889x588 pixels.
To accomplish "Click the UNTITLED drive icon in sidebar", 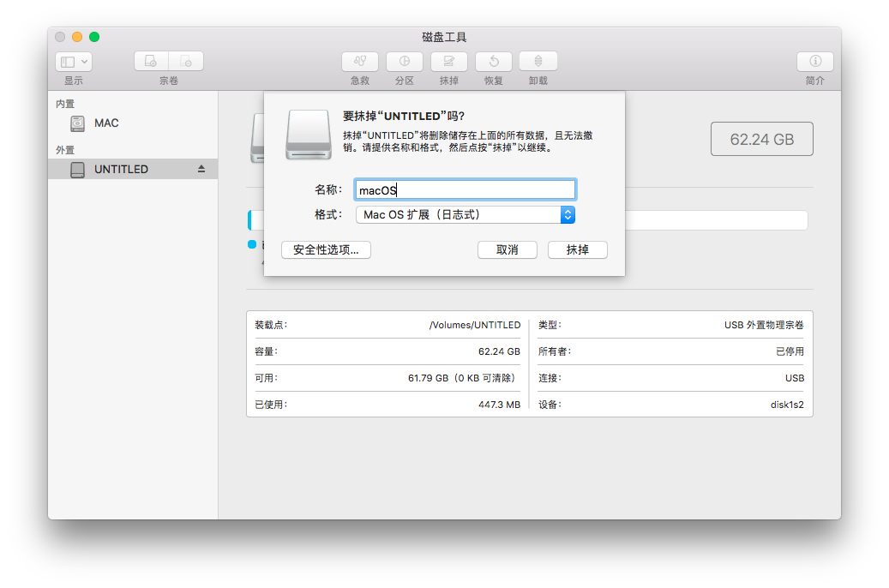I will point(78,169).
